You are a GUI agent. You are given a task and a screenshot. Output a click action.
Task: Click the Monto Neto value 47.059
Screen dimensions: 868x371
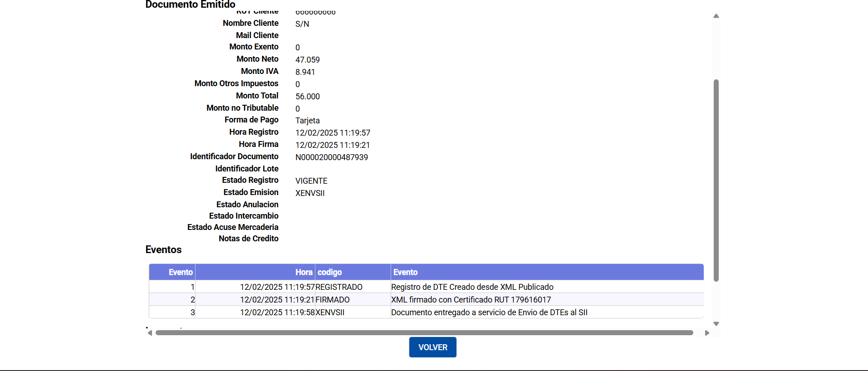click(x=308, y=60)
